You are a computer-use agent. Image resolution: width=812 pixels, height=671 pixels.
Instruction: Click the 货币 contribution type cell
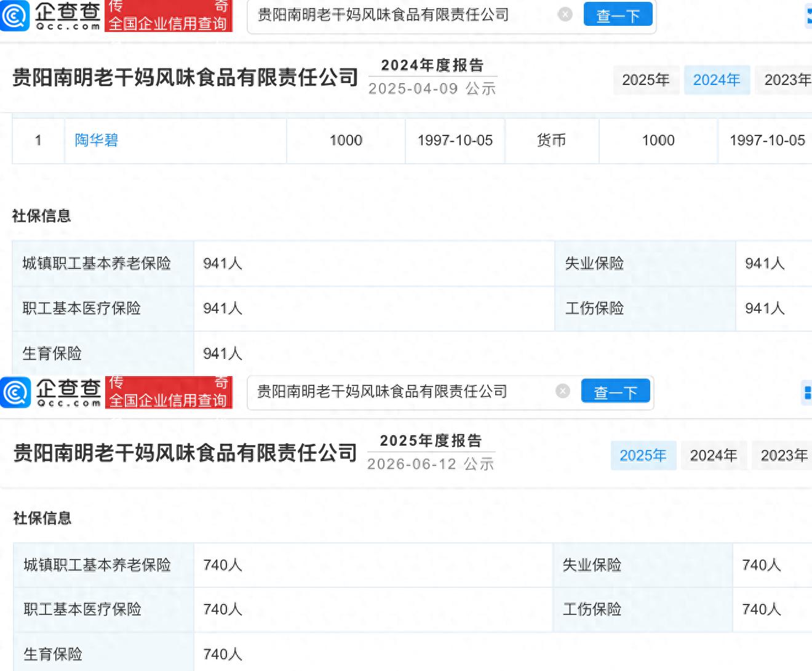click(x=551, y=140)
